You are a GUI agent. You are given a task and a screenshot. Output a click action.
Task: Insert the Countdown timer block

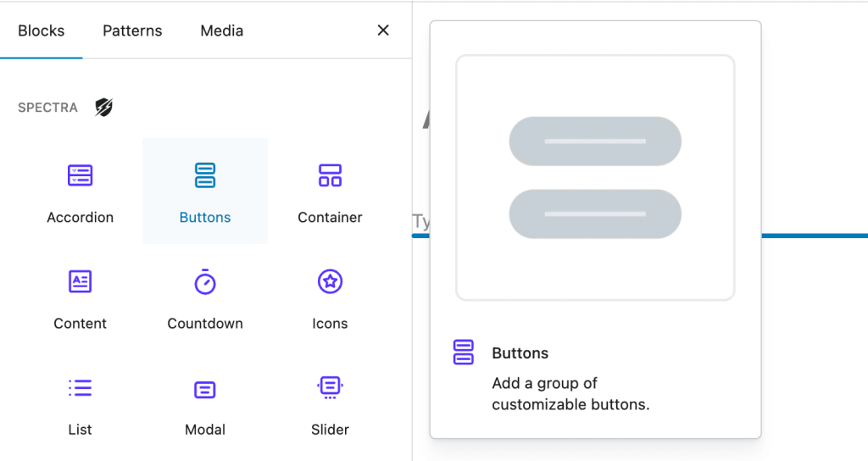(x=205, y=297)
